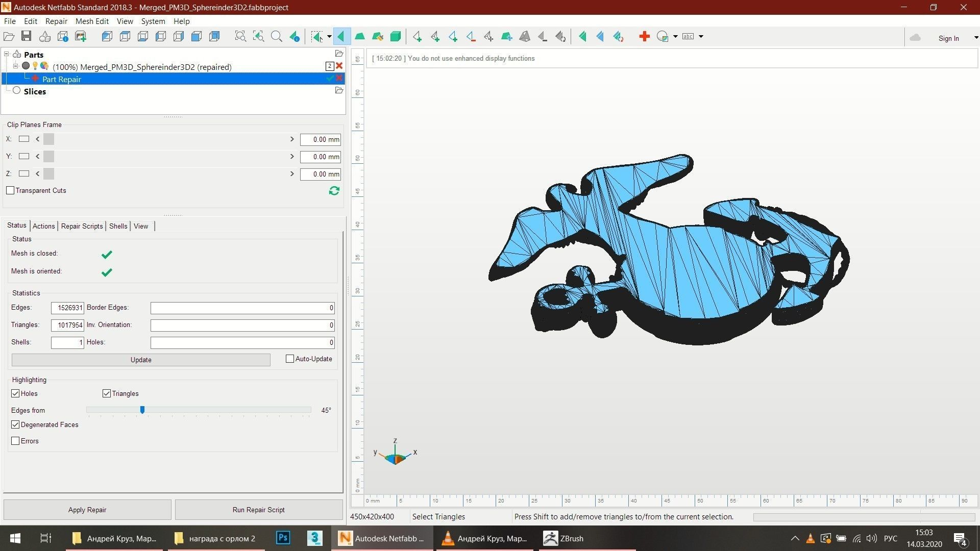Enable the Transparent Cuts checkbox
Screen dimensions: 980x551
click(x=10, y=190)
